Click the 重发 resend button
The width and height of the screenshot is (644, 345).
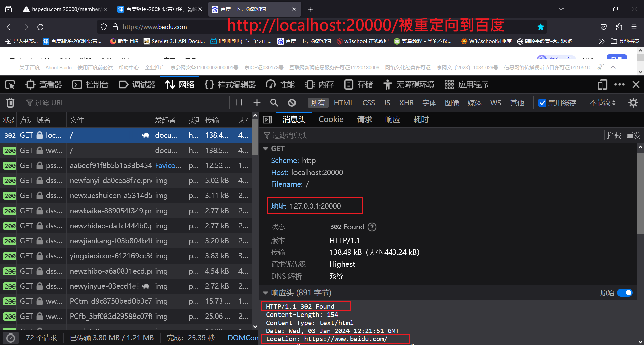pyautogui.click(x=633, y=135)
